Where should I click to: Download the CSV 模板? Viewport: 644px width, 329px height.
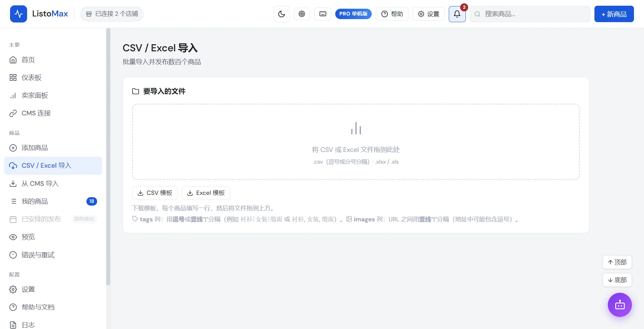click(155, 193)
